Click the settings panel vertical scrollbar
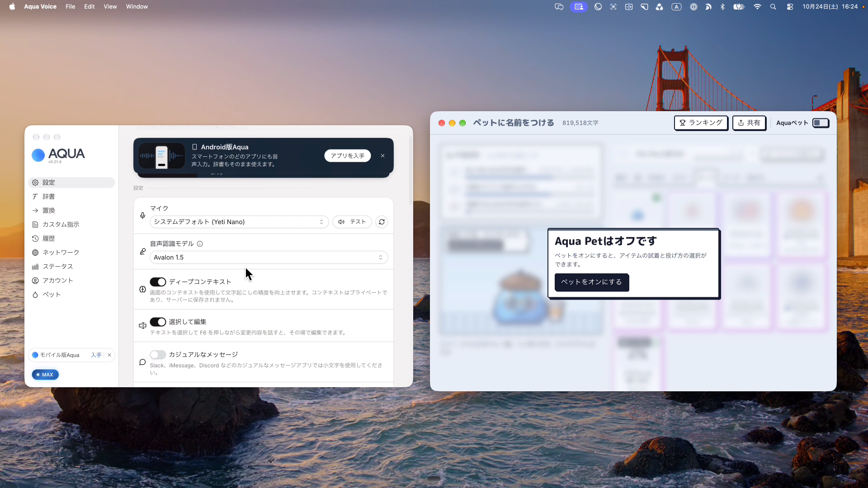 click(x=410, y=171)
